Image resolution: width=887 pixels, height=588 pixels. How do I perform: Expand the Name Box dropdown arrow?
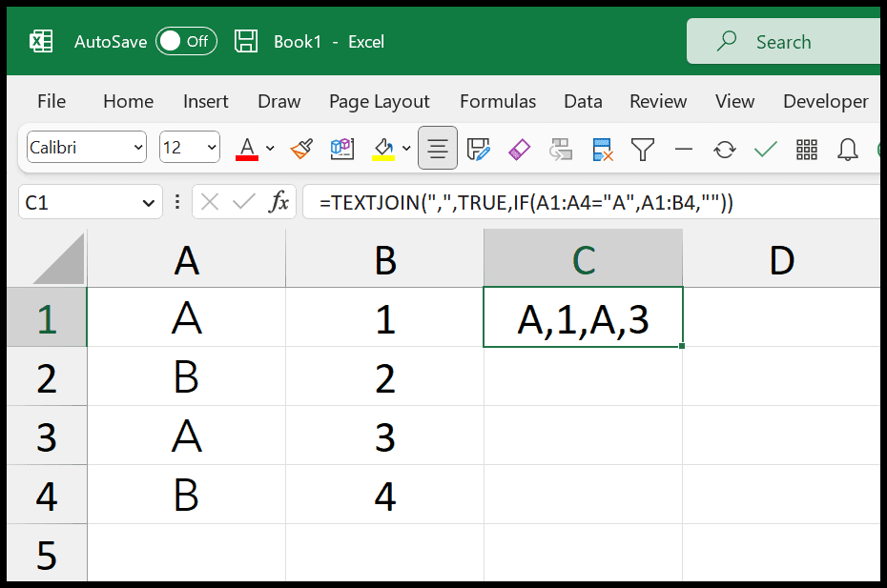click(149, 202)
